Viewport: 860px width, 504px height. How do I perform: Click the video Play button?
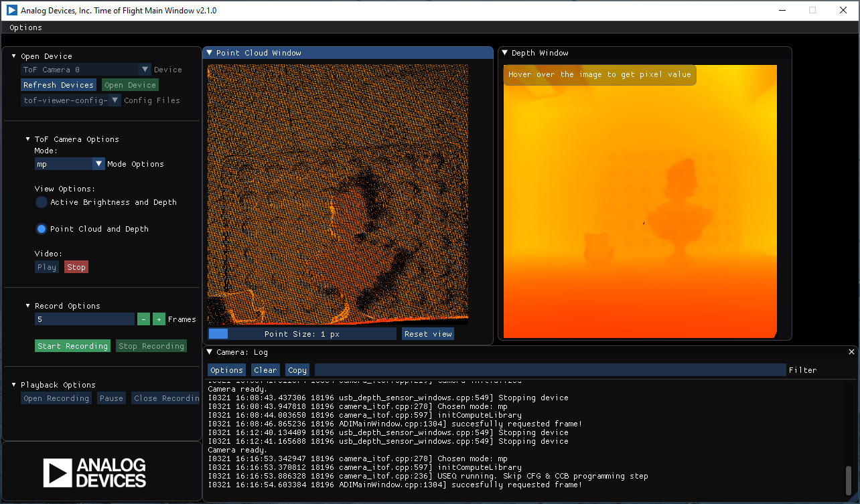pos(47,267)
